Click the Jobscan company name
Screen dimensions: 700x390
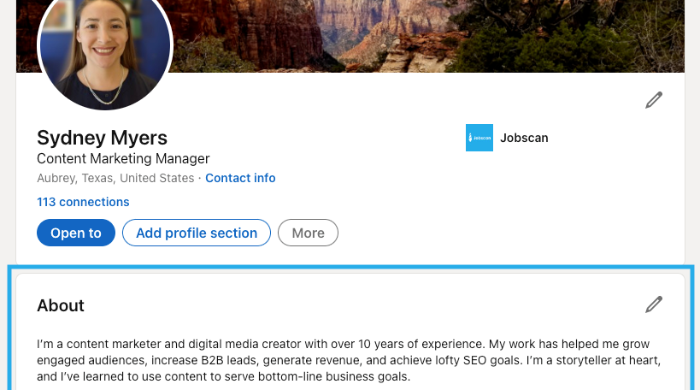click(524, 138)
